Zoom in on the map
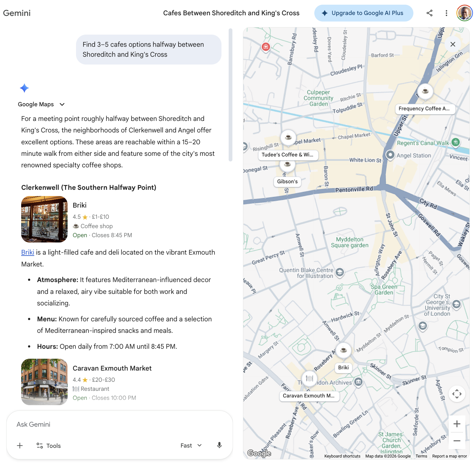This screenshot has height=465, width=476. click(457, 424)
